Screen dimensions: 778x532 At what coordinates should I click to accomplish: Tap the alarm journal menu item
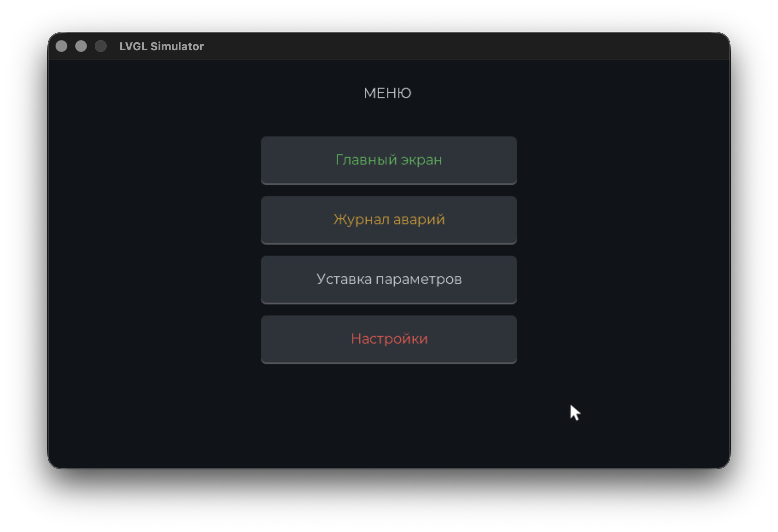(389, 220)
